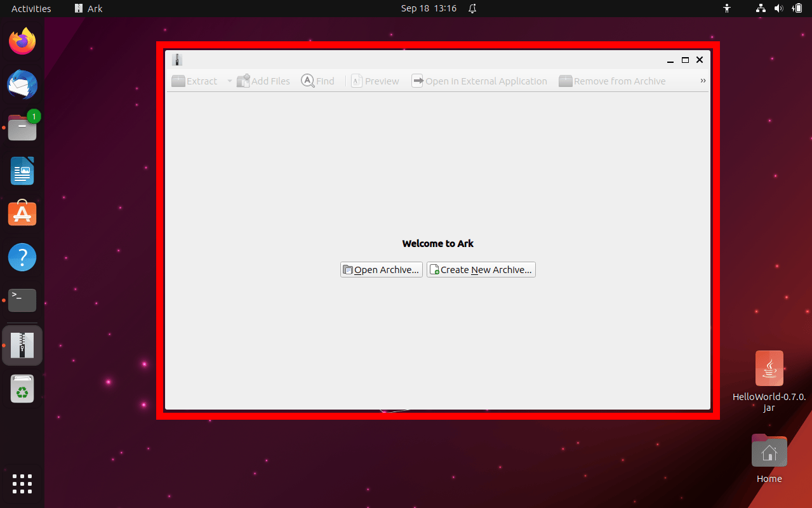Click the Ark icon in the window title bar
This screenshot has height=508, width=812.
(x=177, y=60)
